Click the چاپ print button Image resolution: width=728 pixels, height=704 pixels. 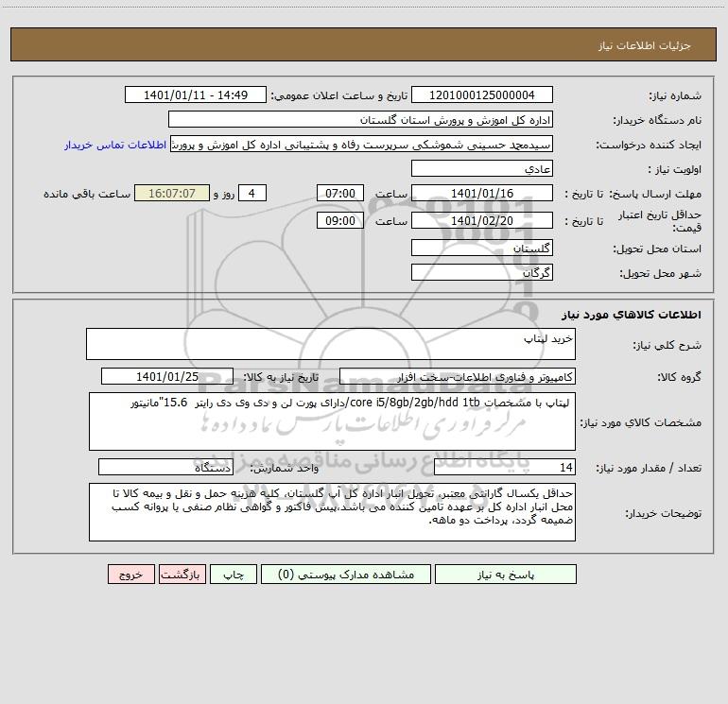pos(234,574)
